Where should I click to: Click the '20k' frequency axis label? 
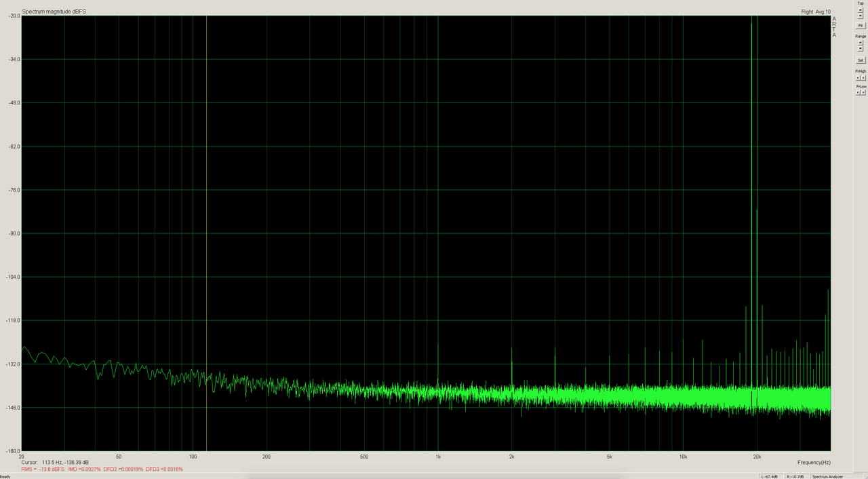pos(757,456)
